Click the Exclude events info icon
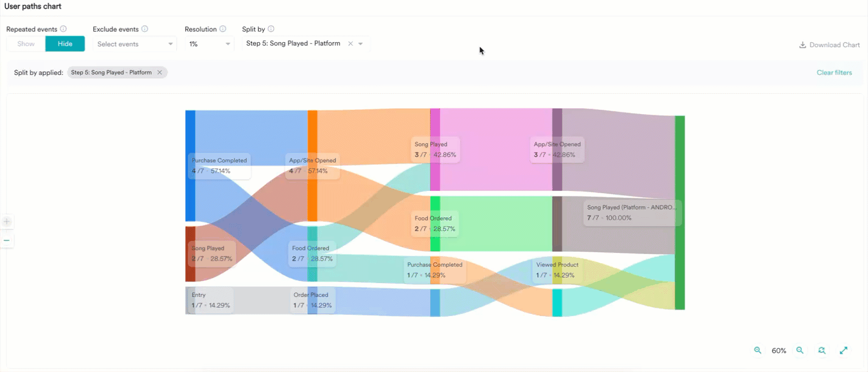This screenshot has width=868, height=372. point(144,29)
